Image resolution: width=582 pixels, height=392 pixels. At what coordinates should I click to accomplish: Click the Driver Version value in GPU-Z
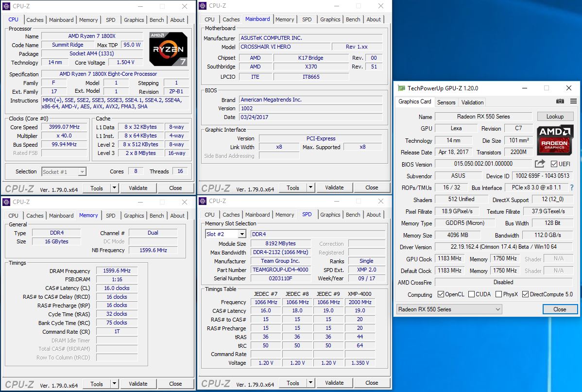504,247
